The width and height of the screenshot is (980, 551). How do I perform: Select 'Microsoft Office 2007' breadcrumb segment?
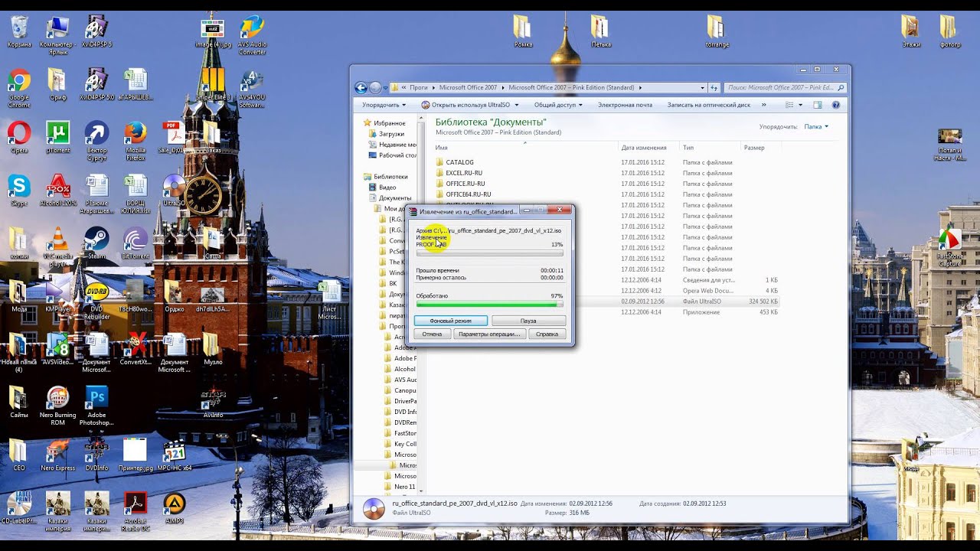[468, 87]
